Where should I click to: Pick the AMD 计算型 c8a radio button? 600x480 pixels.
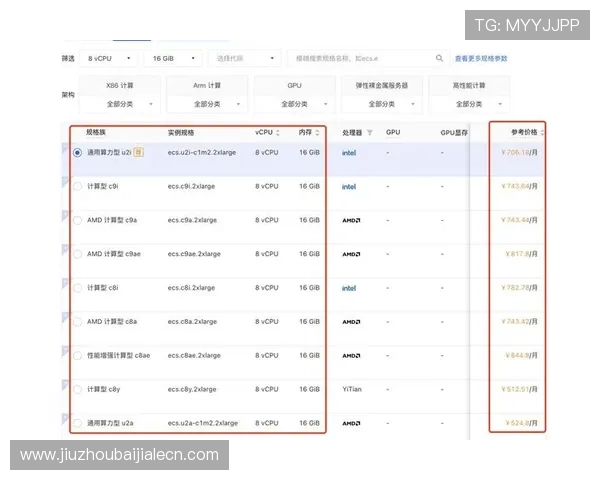point(77,322)
